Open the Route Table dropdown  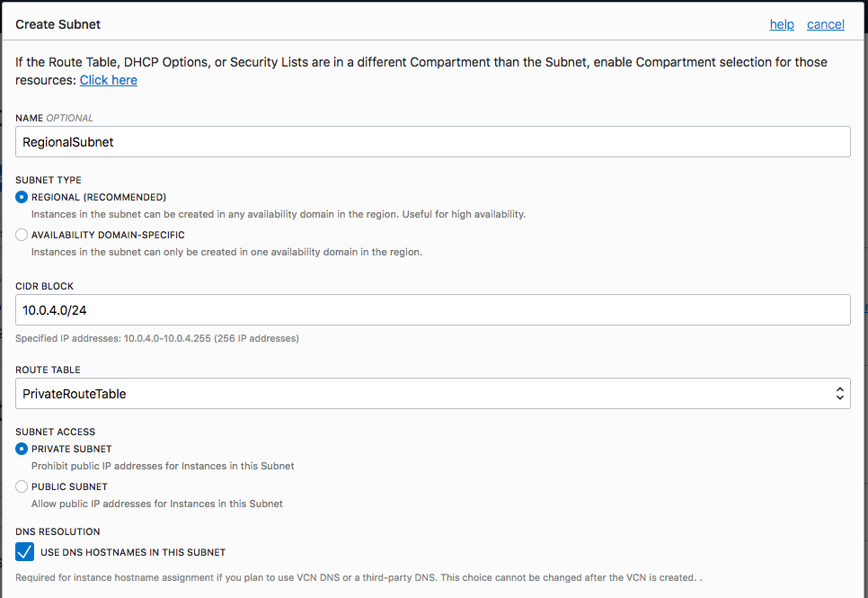[433, 393]
